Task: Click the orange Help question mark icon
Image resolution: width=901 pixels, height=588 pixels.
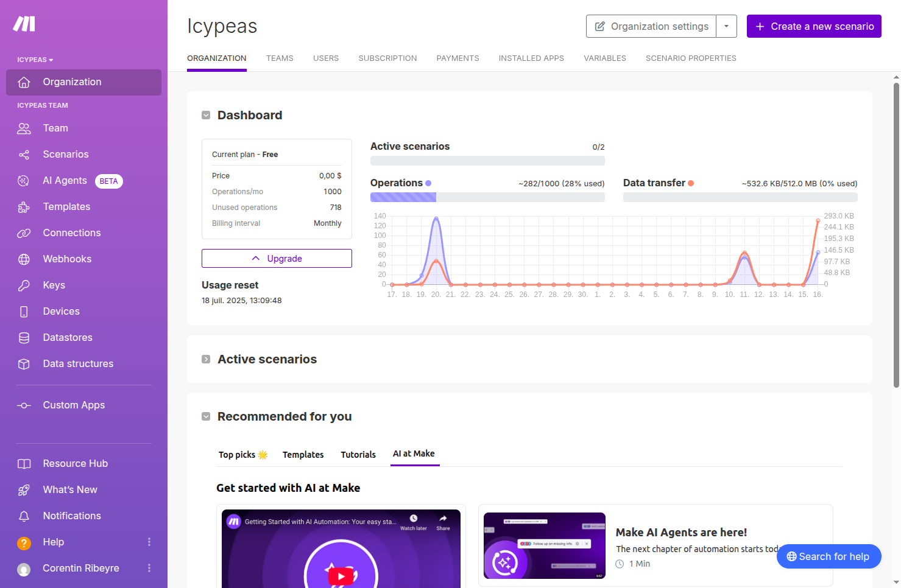Action: 24,543
